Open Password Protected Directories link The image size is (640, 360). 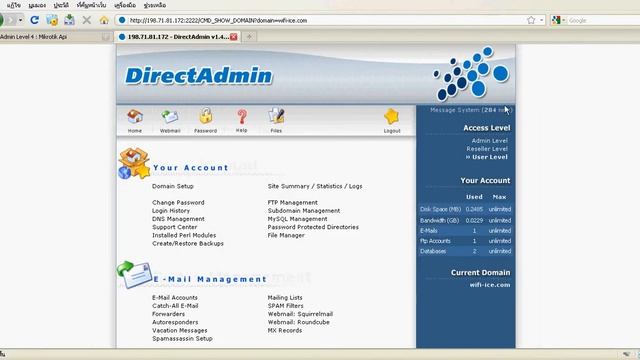pos(313,227)
